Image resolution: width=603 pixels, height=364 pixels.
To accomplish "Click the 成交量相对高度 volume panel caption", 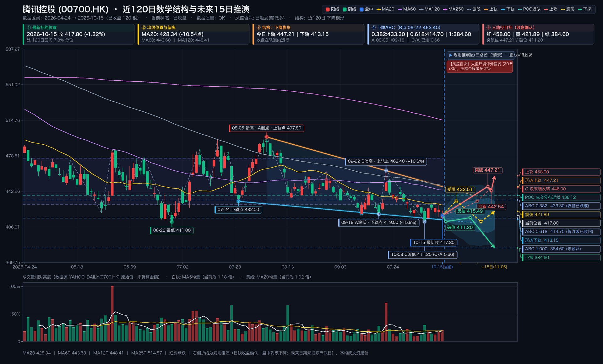I will click(91, 277).
